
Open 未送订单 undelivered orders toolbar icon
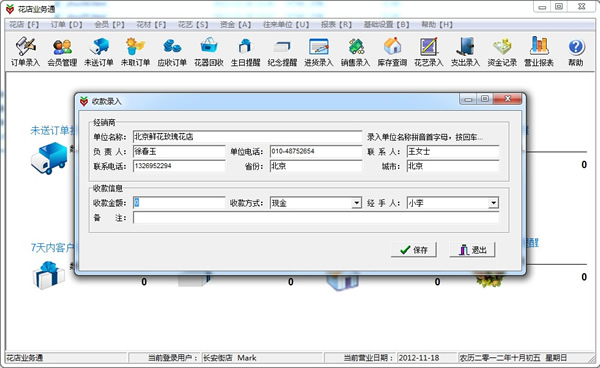tap(99, 52)
